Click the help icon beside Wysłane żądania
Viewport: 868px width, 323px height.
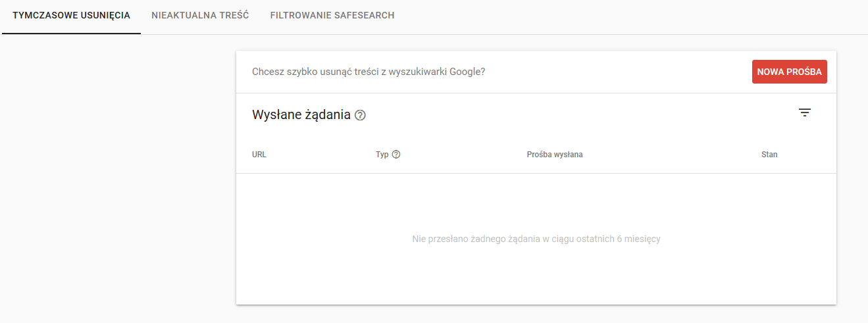tap(360, 115)
